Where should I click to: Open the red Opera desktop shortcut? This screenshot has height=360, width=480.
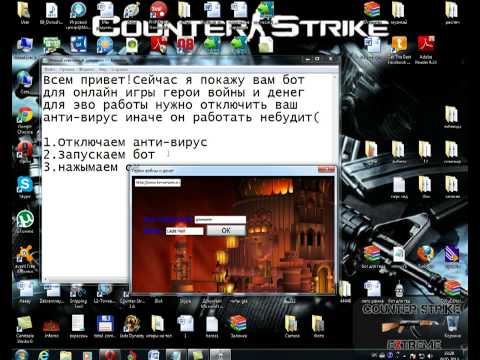[25, 151]
